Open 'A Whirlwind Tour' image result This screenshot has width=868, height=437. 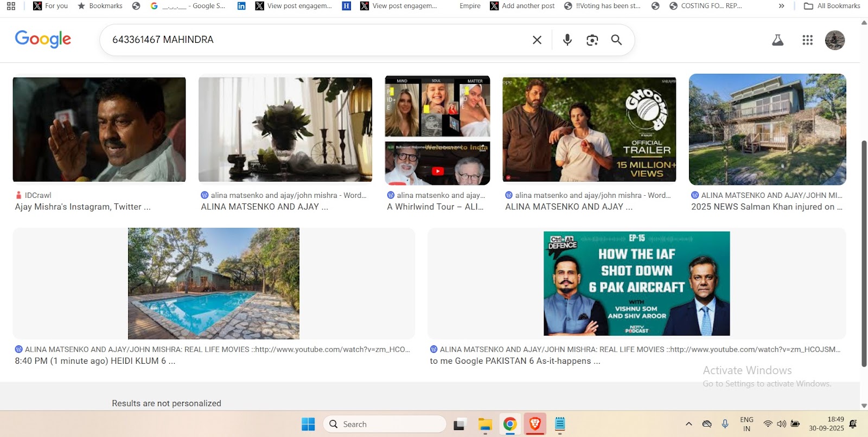coord(435,207)
